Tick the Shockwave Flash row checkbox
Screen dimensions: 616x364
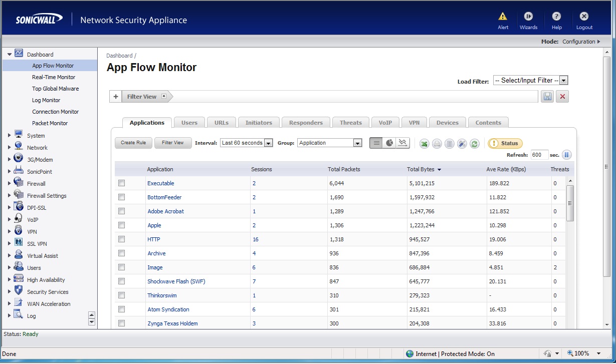[x=121, y=281]
